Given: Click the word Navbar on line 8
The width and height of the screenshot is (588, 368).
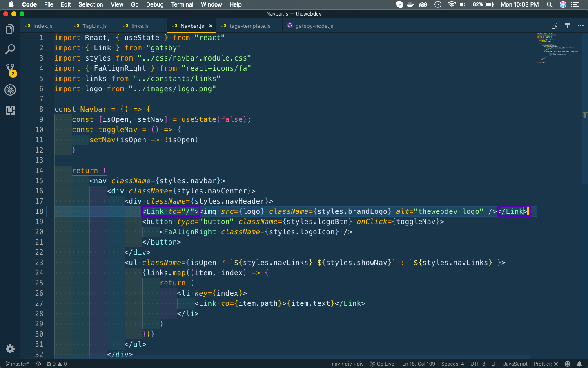Looking at the screenshot, I should click(94, 109).
